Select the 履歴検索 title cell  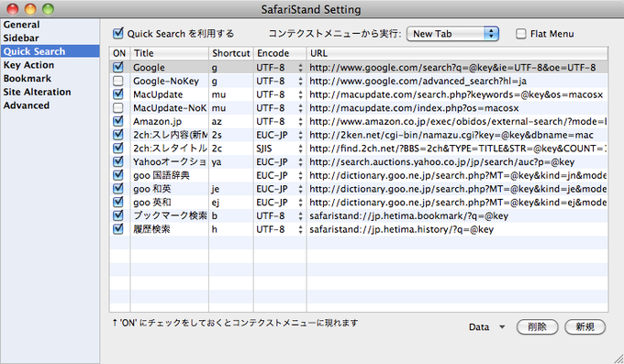170,229
